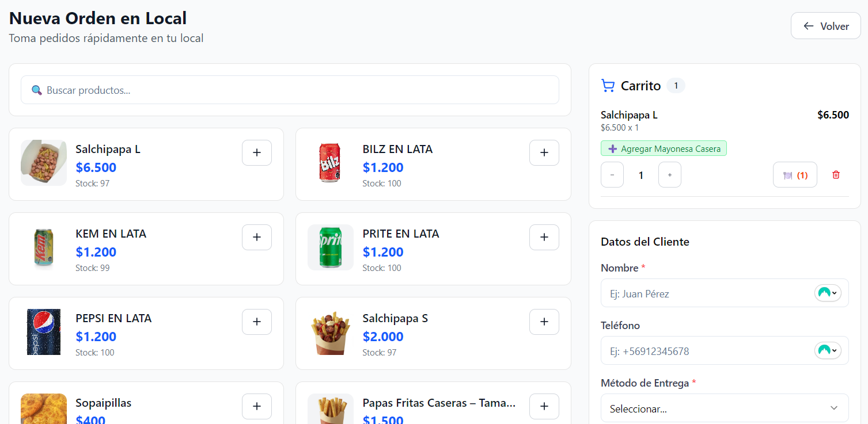Click the magnifying glass search icon
The height and width of the screenshot is (424, 868).
coord(36,90)
